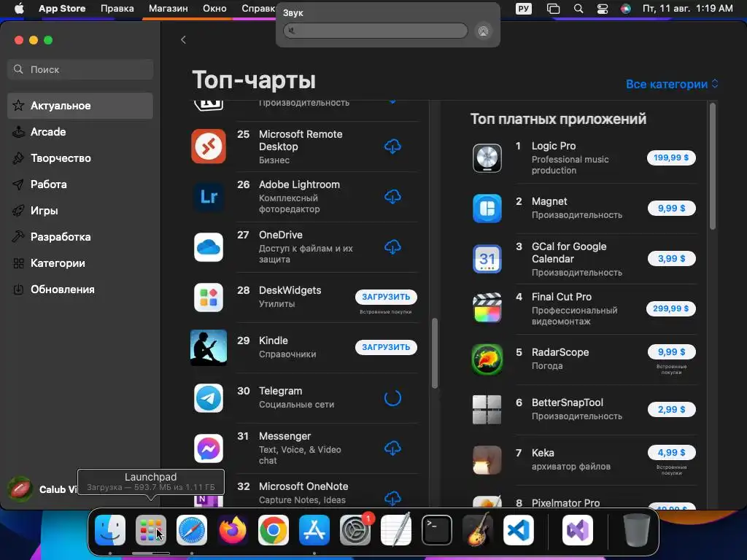Expand the Все категории dropdown
Viewport: 747px width, 560px height.
tap(672, 85)
